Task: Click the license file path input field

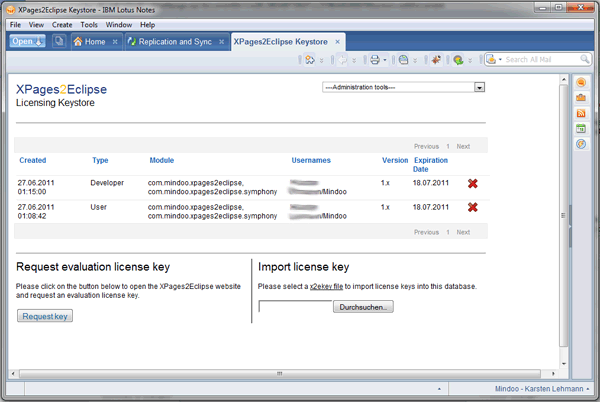Action: click(294, 307)
